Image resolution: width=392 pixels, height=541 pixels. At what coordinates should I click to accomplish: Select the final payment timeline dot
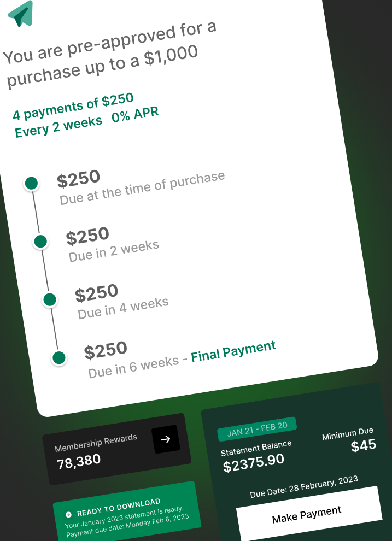point(59,358)
